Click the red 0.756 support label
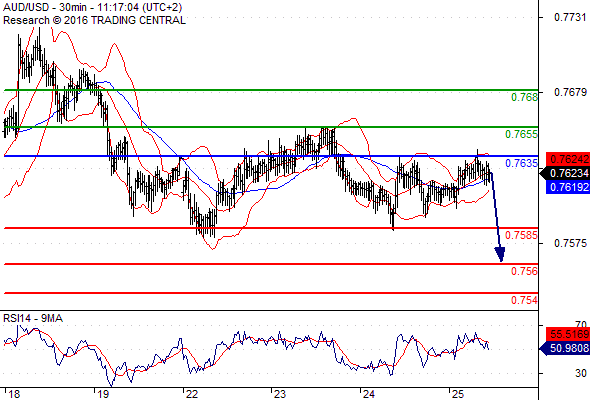This screenshot has width=590, height=400. (x=524, y=271)
